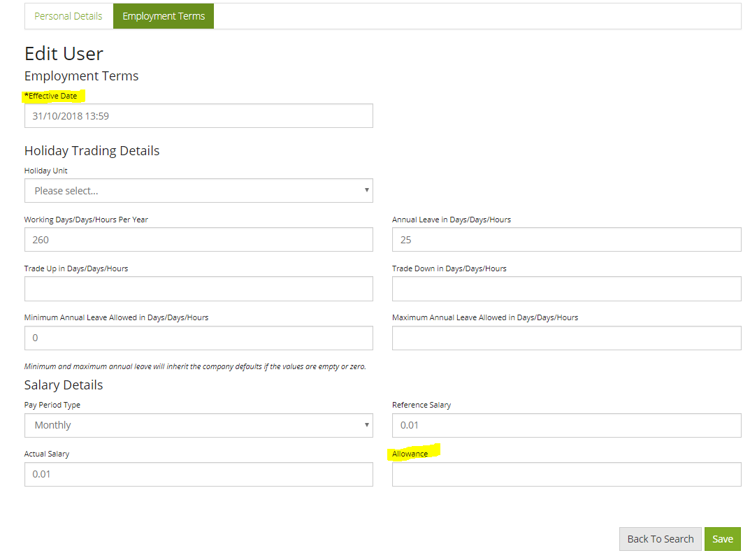Viewport: 750px width, 560px height.
Task: Expand the Holiday Unit 'Please select' list arrow
Action: [366, 190]
